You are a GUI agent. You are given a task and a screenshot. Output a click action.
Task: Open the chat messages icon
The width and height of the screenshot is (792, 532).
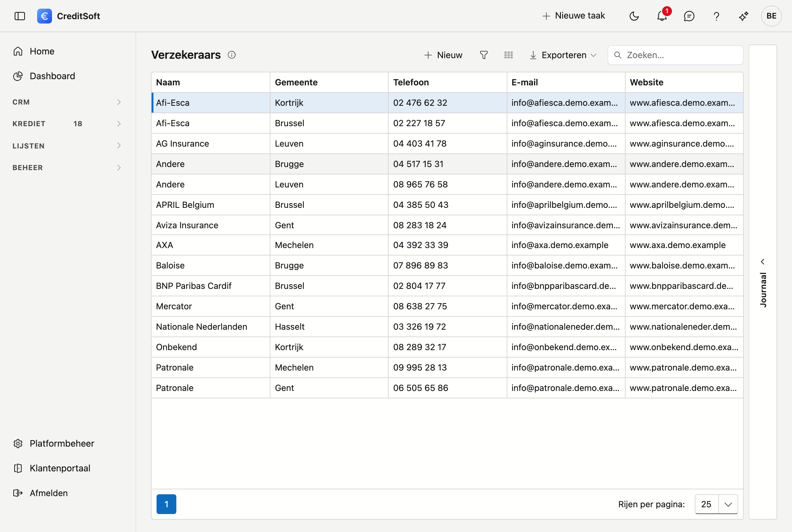[x=689, y=16]
